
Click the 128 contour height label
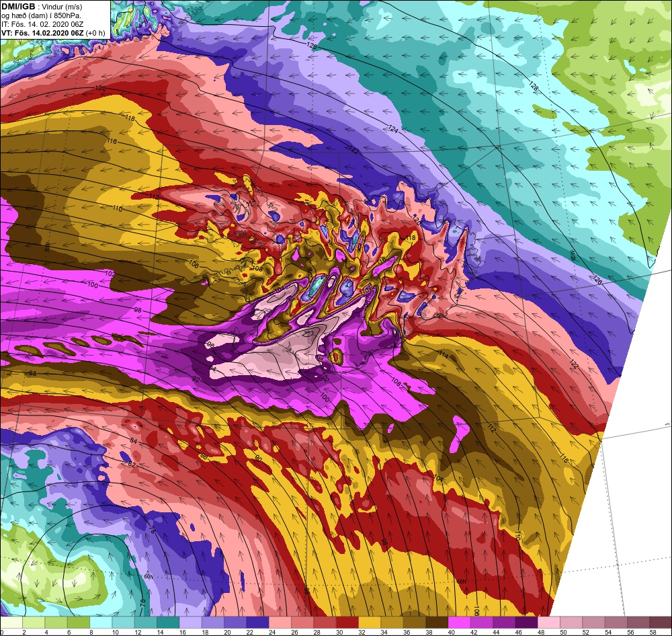tap(534, 86)
